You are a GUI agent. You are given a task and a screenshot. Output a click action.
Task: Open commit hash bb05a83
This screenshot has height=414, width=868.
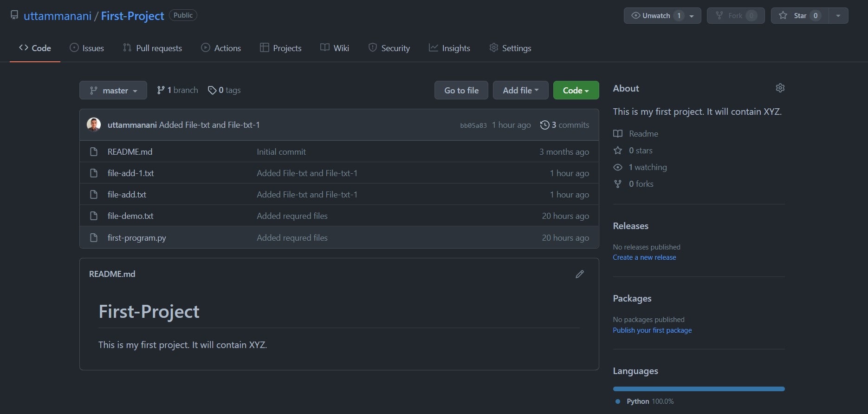473,125
